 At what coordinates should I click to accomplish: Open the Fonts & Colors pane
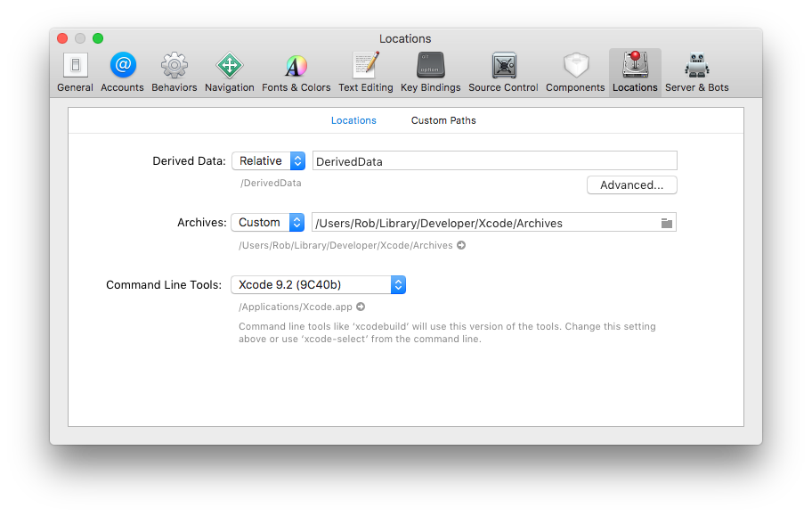click(x=296, y=72)
